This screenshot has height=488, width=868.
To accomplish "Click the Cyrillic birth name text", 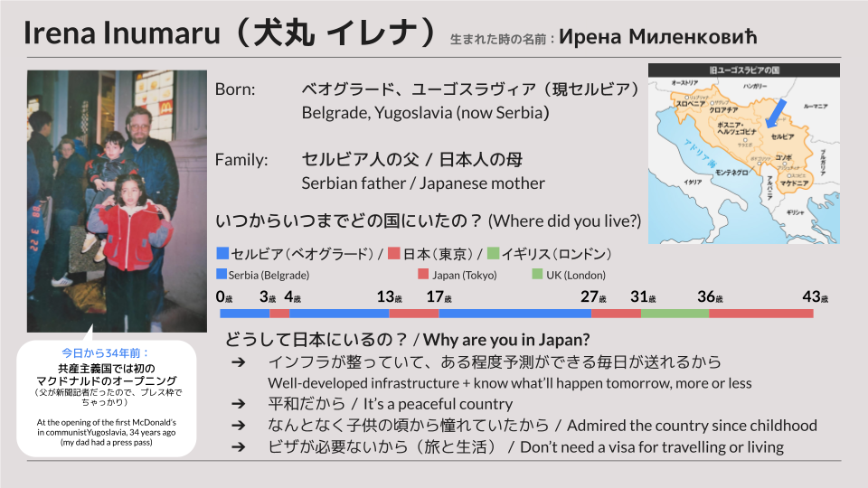I will tap(657, 36).
